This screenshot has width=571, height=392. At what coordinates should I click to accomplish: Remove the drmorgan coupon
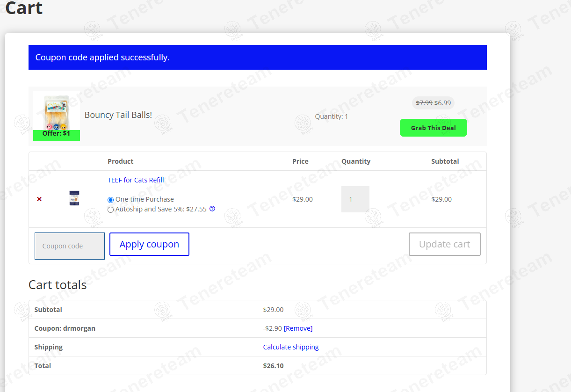point(298,328)
